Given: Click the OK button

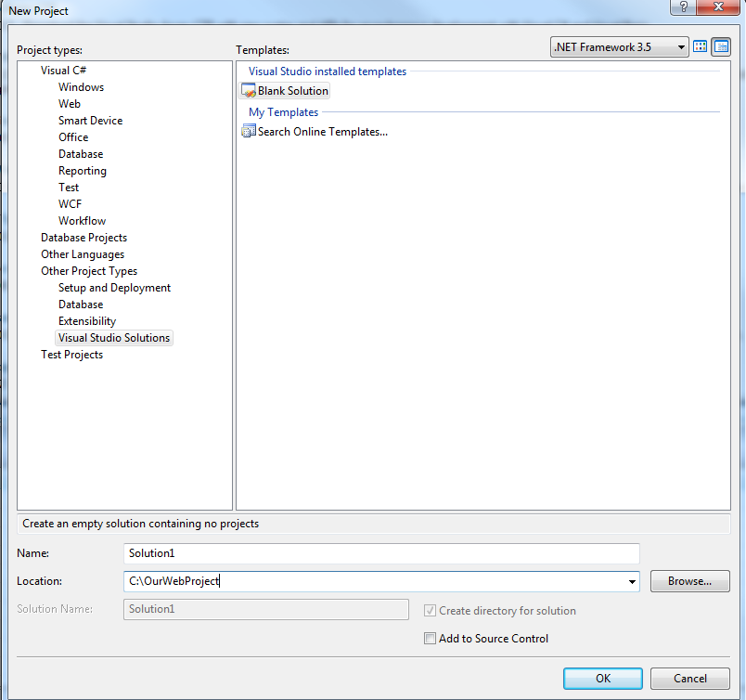Looking at the screenshot, I should (x=603, y=678).
